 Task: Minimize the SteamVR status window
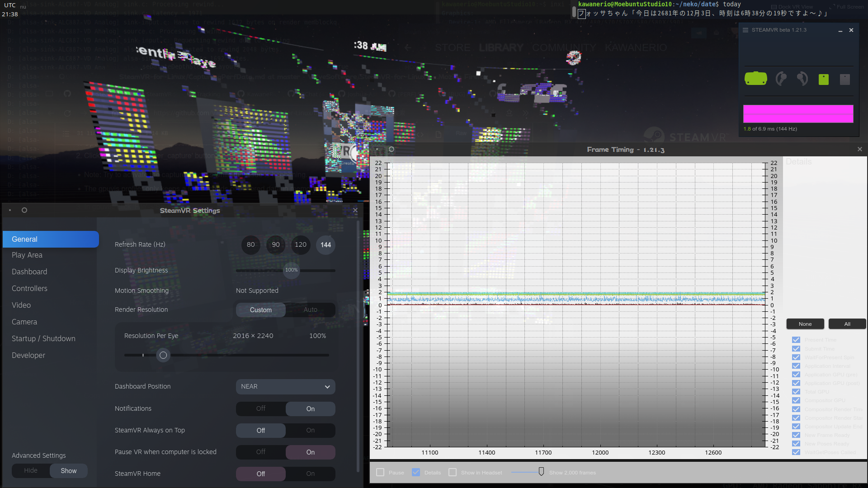[840, 30]
